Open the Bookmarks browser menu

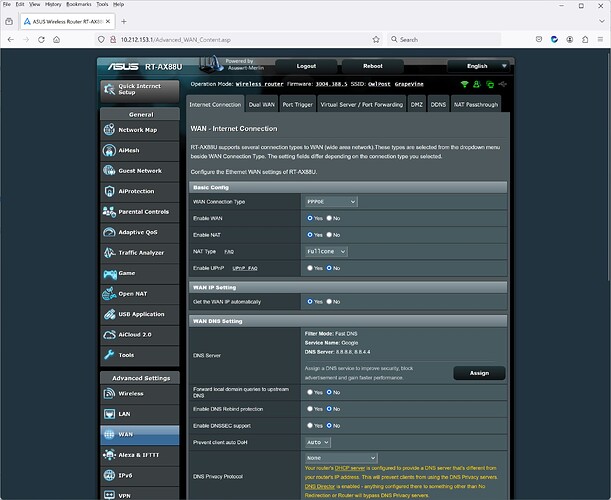tap(79, 4)
